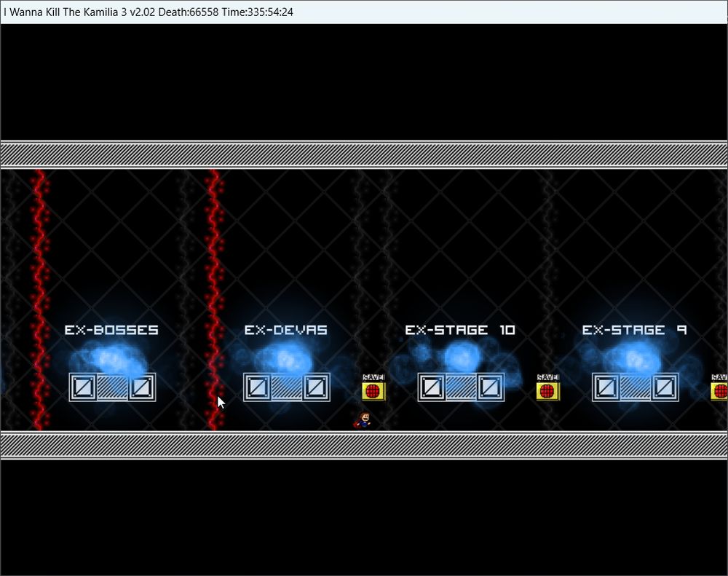Click the window title showing Death:66558
The width and height of the screenshot is (728, 576).
tap(148, 12)
